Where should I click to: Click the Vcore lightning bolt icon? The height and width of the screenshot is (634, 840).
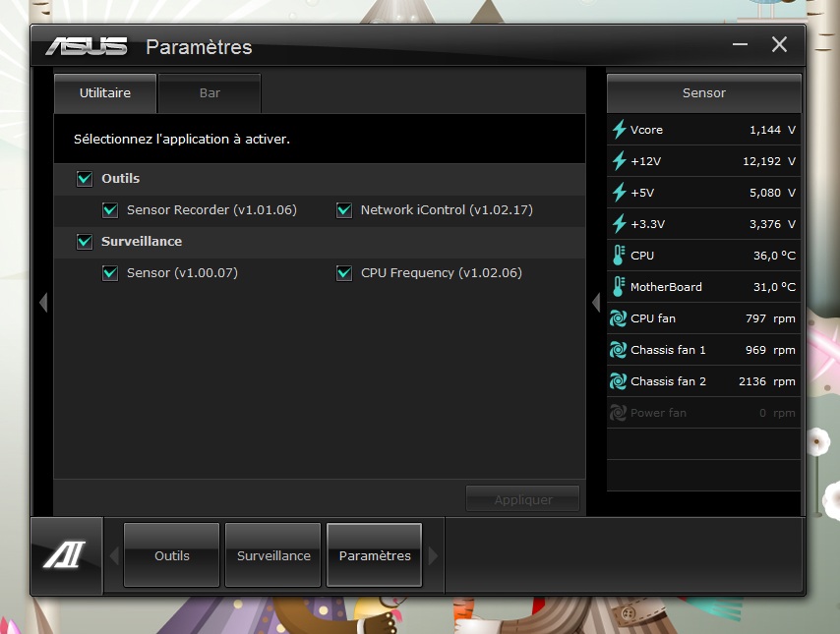619,130
